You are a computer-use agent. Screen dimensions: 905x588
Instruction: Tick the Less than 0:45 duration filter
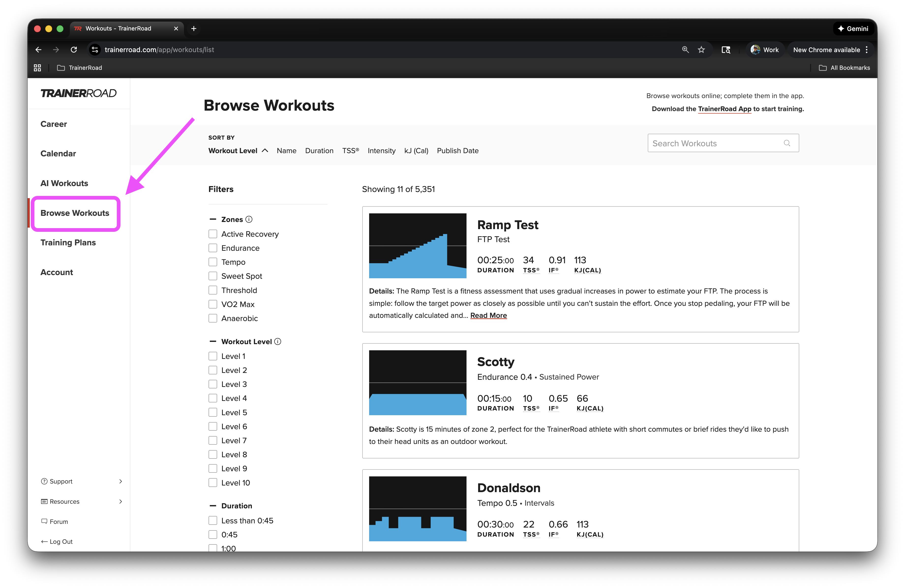(213, 520)
